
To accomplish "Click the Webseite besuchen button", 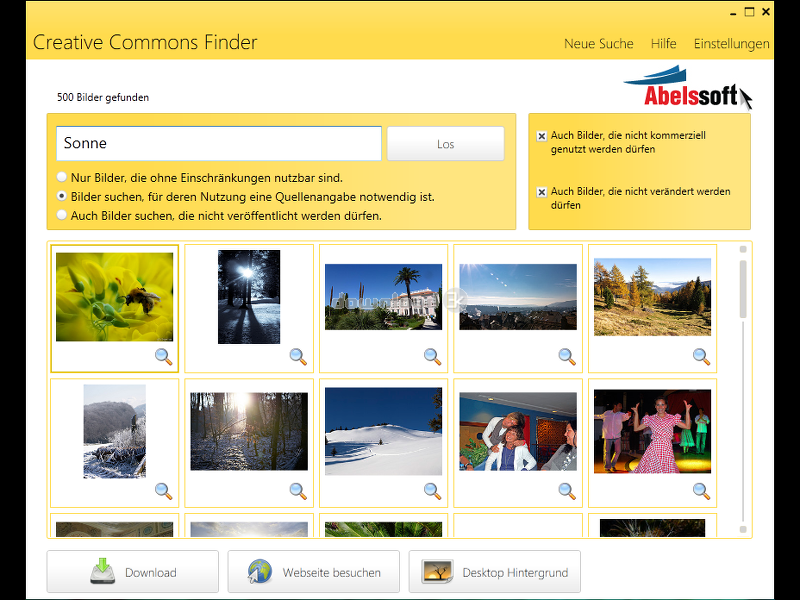I will click(313, 571).
